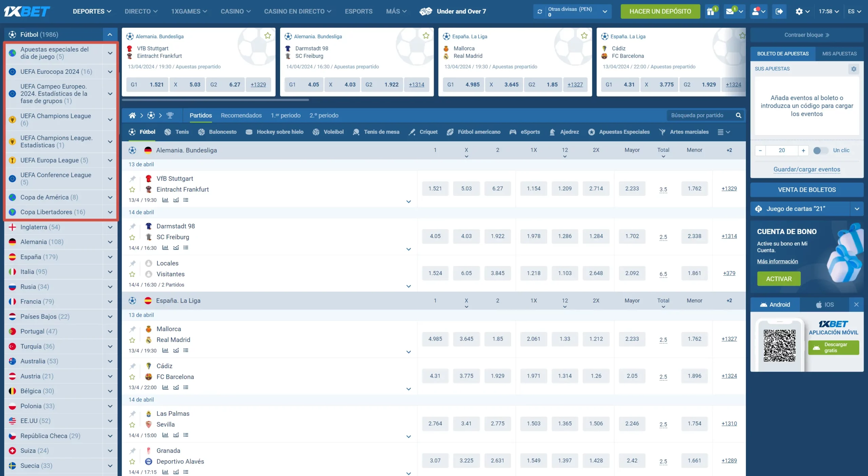Open bet slip settings gear icon

[x=854, y=69]
